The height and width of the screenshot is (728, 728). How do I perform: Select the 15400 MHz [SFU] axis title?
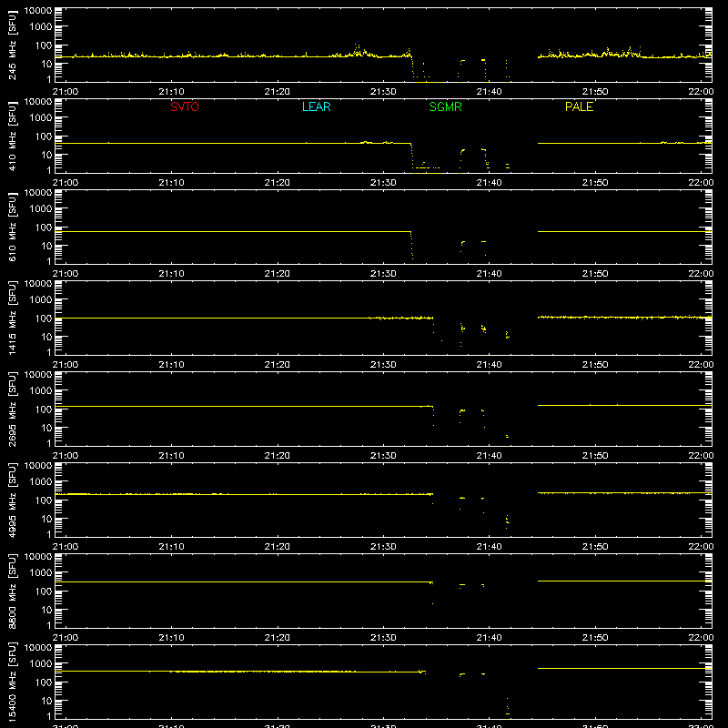[x=13, y=682]
